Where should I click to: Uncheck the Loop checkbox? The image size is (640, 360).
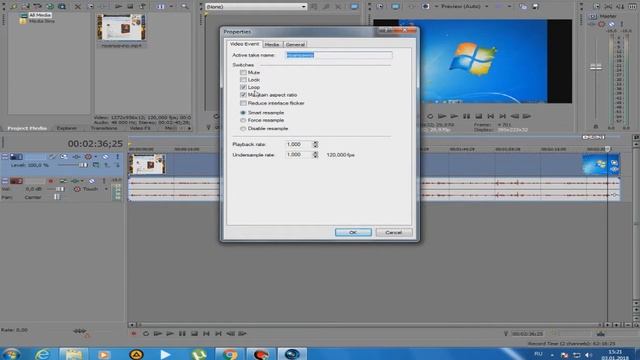(243, 87)
